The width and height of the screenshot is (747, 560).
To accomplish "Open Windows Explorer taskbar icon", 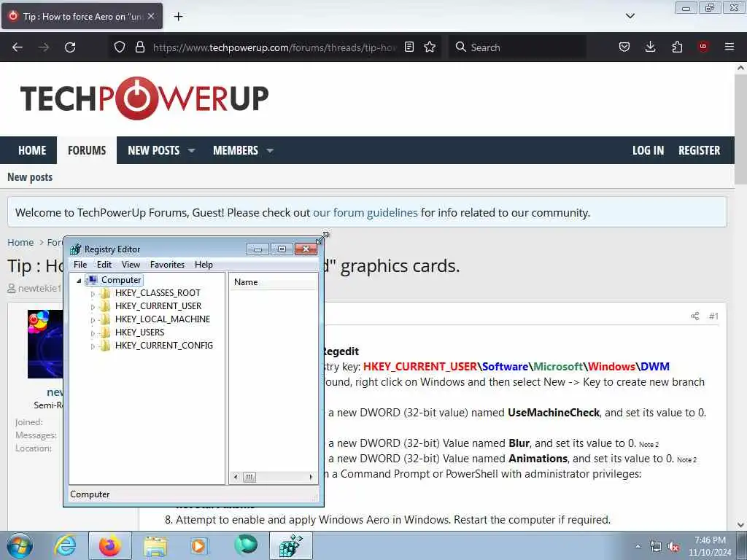I will tap(155, 545).
